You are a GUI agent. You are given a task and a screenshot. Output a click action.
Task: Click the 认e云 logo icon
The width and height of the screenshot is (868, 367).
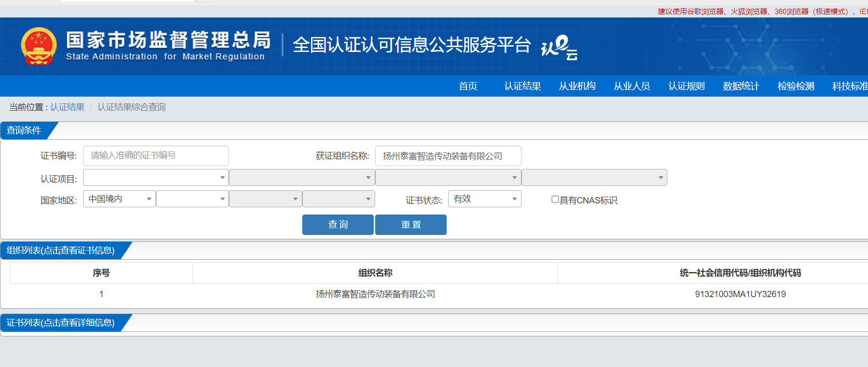pyautogui.click(x=559, y=47)
